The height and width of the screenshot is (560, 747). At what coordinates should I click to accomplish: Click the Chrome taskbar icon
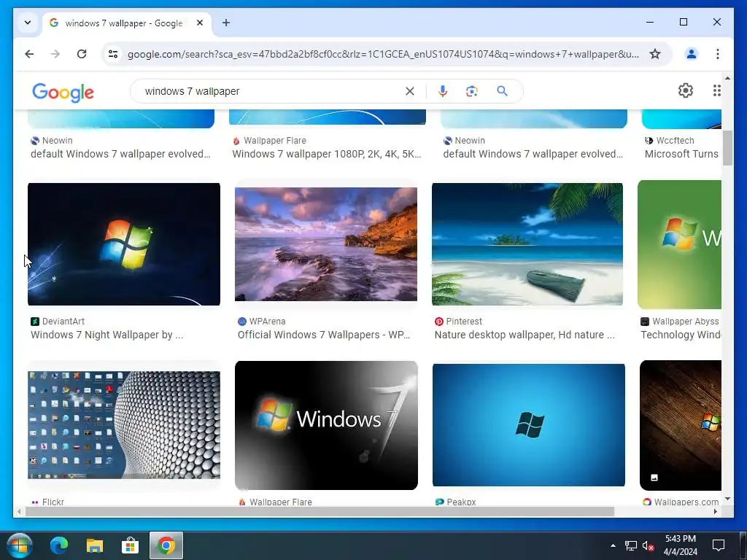(x=166, y=545)
